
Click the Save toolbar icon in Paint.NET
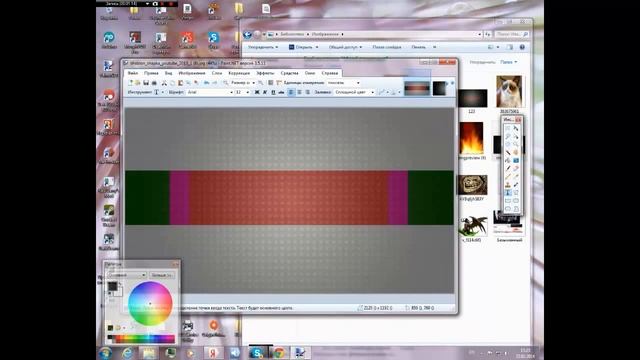point(146,83)
